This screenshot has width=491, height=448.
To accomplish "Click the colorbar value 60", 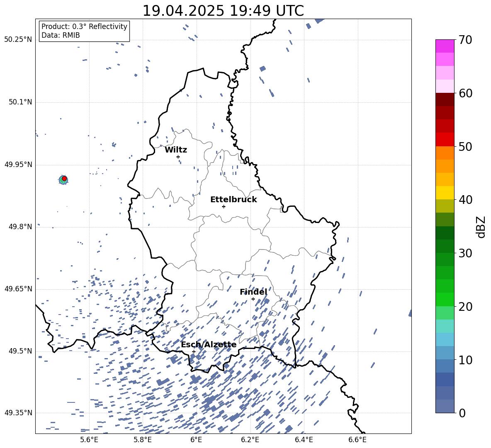I will click(x=466, y=93).
